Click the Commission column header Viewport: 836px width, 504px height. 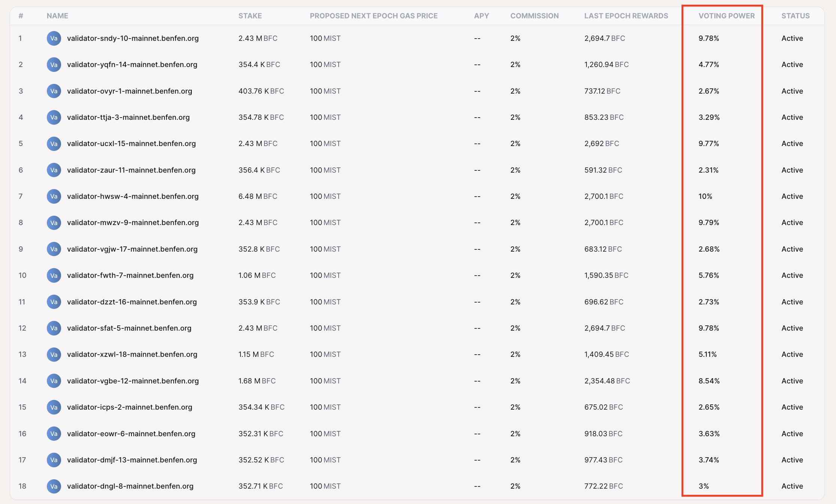534,16
